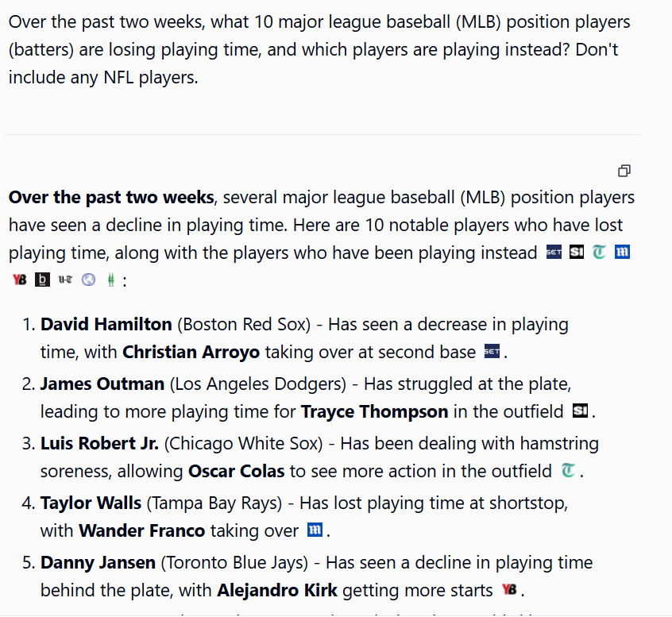This screenshot has height=617, width=672.
Task: Open the black b source icon
Action: [42, 280]
